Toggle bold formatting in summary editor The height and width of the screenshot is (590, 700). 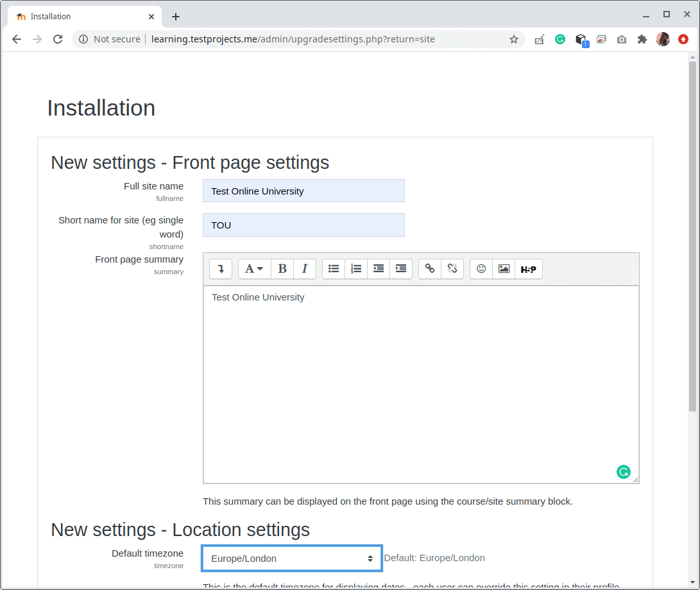(x=282, y=269)
